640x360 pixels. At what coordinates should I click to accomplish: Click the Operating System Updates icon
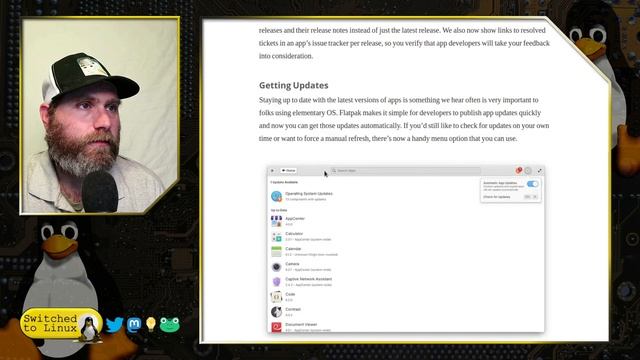(276, 196)
